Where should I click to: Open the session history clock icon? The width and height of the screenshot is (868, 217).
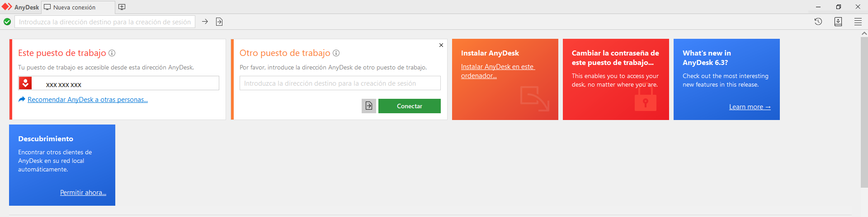pos(818,22)
